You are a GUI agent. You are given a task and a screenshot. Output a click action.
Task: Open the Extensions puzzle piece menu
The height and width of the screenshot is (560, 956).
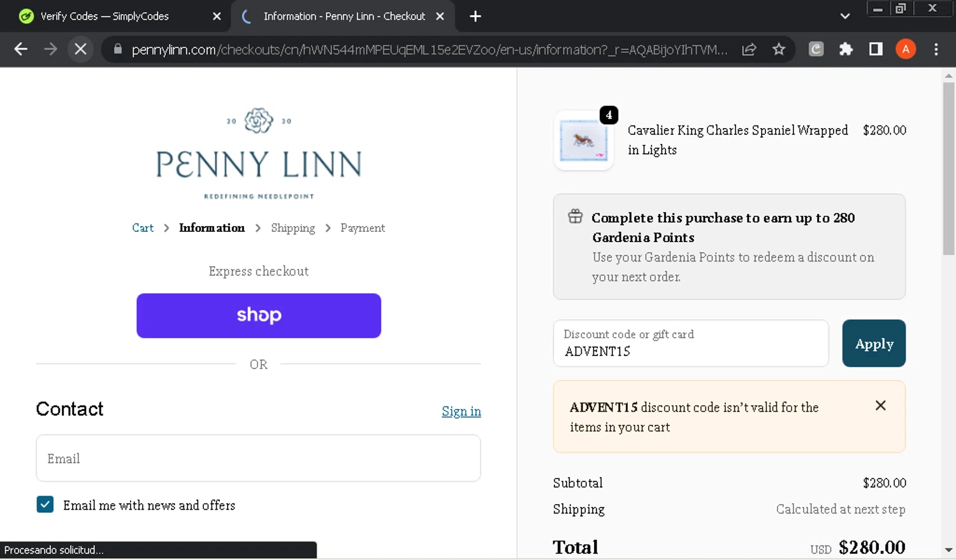coord(846,49)
